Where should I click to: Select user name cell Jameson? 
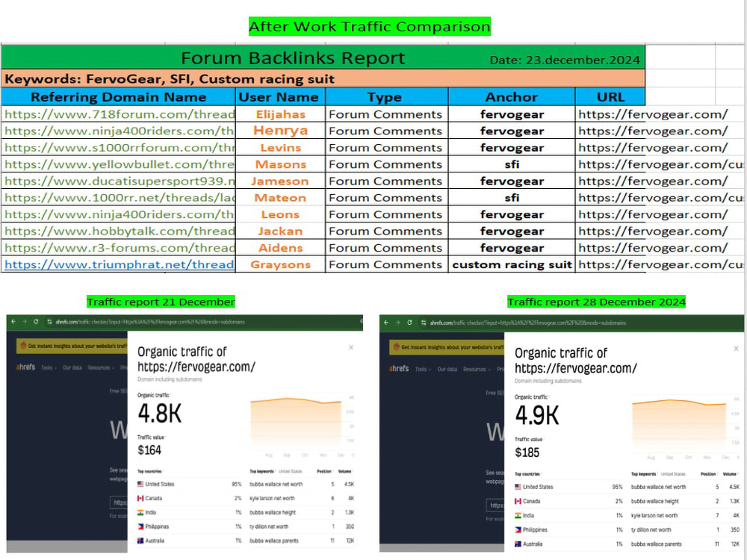(281, 181)
